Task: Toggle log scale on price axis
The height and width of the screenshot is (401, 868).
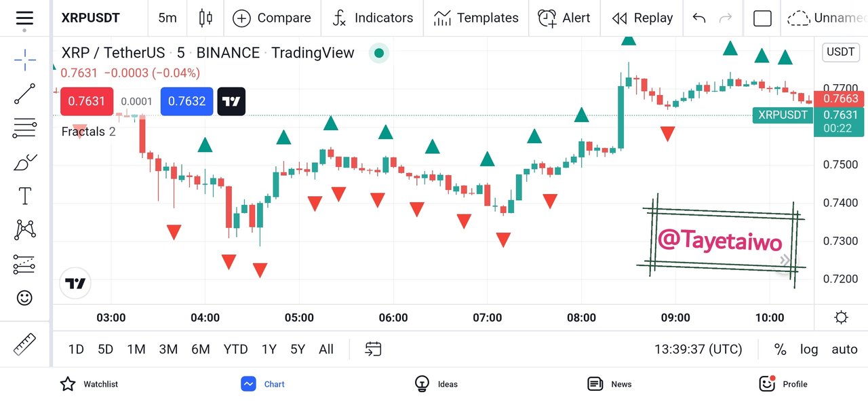Action: coord(809,349)
